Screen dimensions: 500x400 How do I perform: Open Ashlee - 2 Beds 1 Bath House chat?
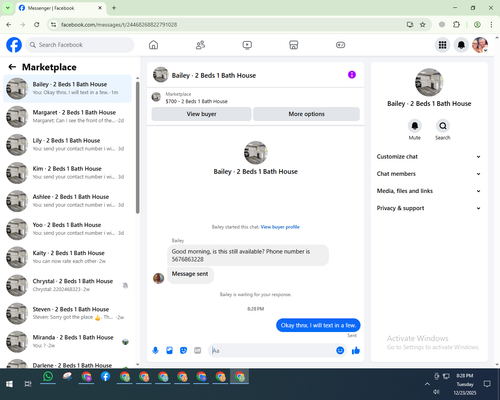coord(67,201)
